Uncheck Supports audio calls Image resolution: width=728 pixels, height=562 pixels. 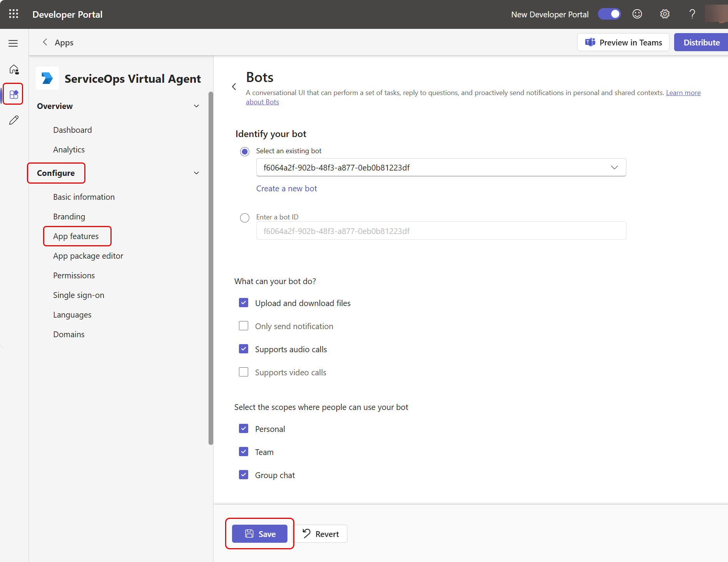tap(244, 349)
